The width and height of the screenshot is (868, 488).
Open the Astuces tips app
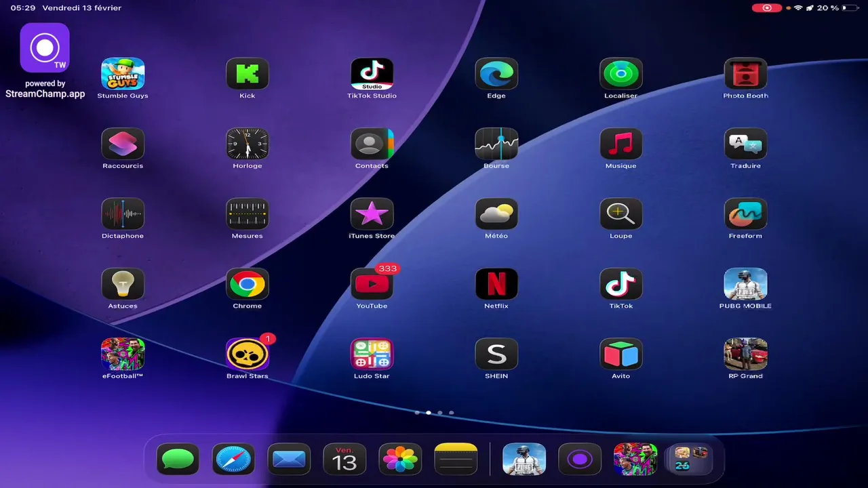[123, 284]
